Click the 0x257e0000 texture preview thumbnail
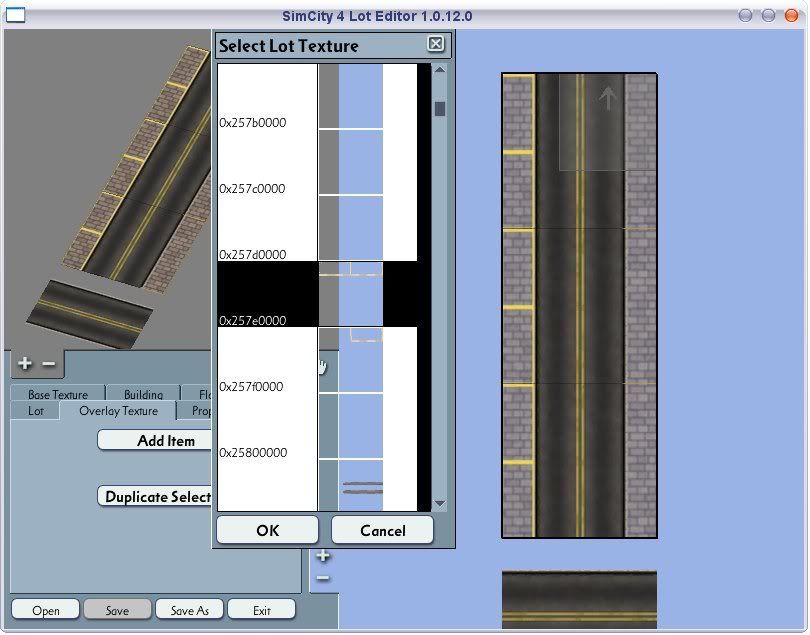Viewport: 810px width, 635px height. tap(351, 295)
